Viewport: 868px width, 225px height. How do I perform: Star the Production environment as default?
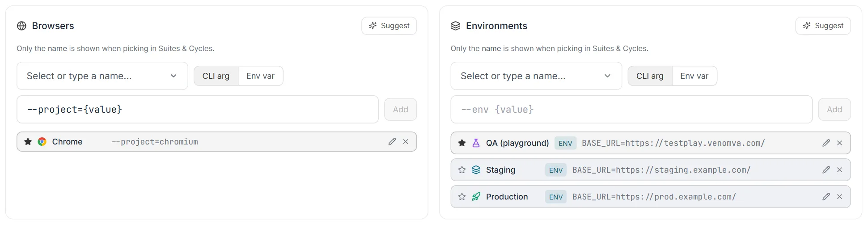click(x=462, y=197)
